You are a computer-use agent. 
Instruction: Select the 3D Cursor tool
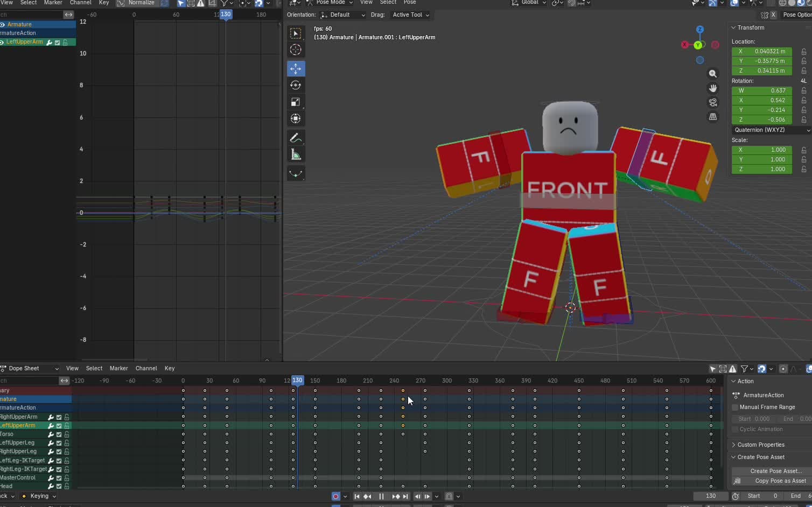click(296, 50)
